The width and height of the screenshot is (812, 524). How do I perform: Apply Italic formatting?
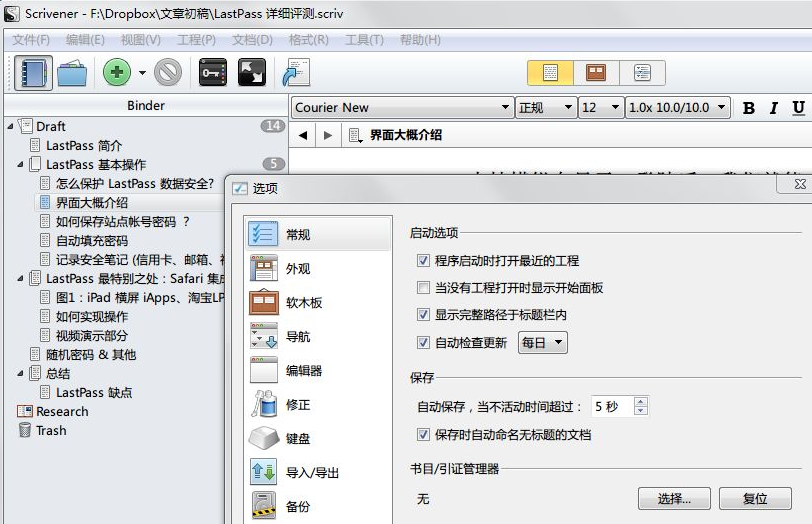774,108
